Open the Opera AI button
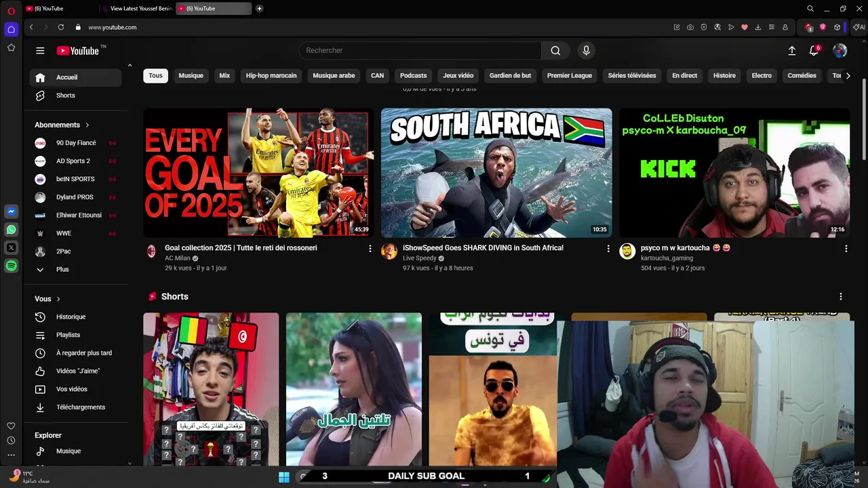This screenshot has width=868, height=488. [859, 27]
